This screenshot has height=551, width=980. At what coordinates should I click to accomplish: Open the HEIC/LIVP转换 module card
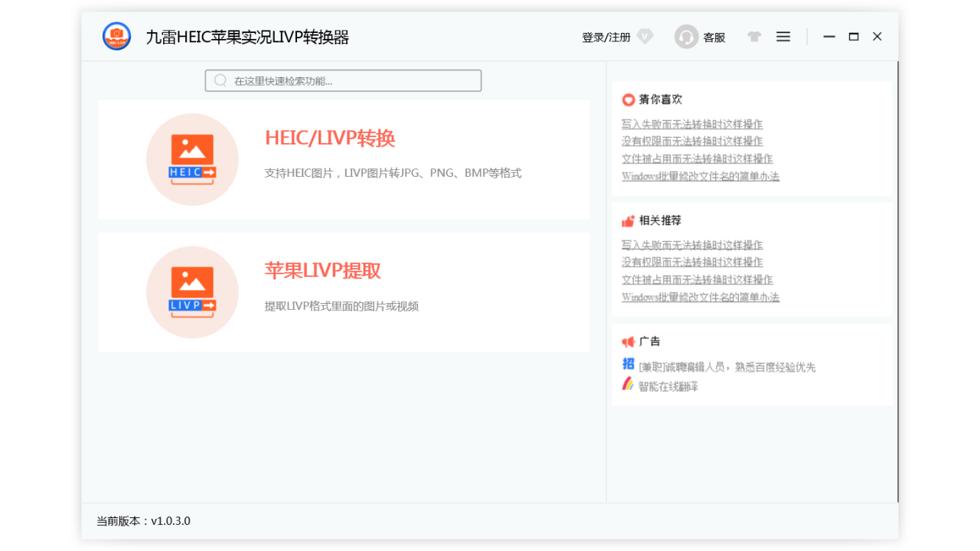[344, 159]
